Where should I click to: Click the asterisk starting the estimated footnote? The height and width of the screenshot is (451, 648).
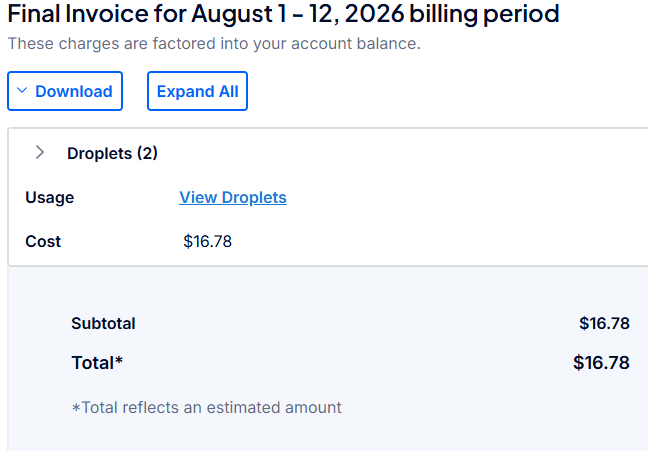tap(76, 408)
